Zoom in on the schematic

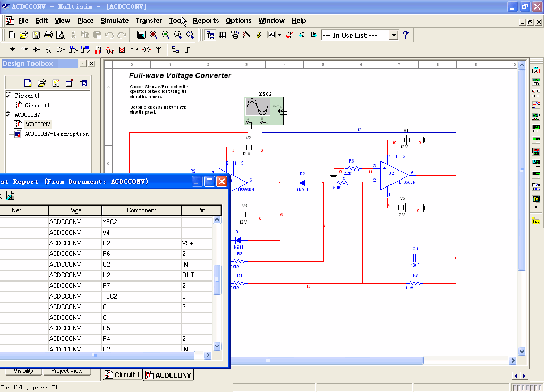[x=154, y=35]
